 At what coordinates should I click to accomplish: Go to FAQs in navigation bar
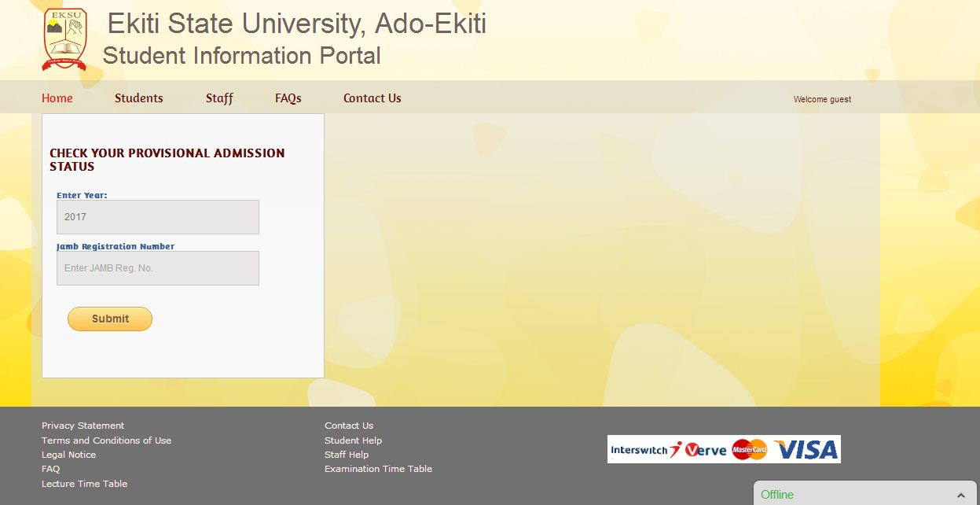[x=288, y=98]
